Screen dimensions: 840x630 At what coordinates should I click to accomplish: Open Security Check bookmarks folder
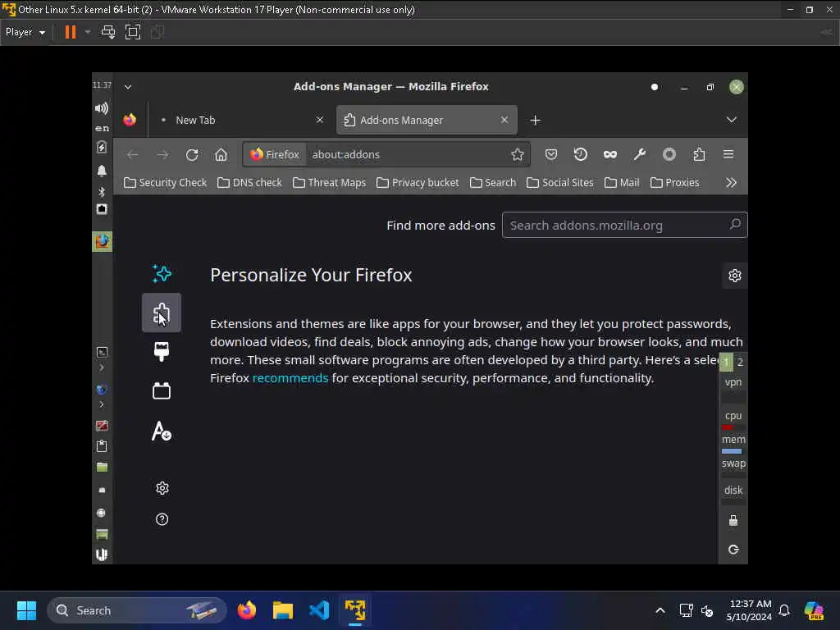point(165,183)
